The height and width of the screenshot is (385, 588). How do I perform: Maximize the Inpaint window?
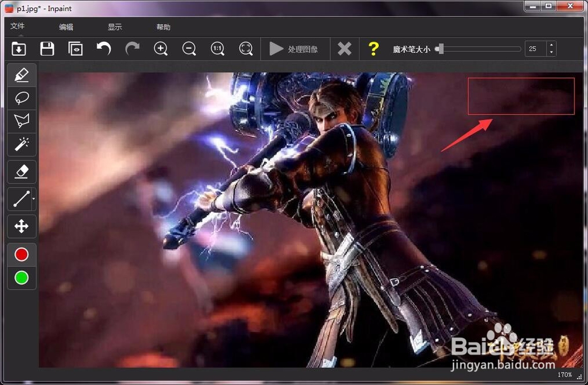[549, 6]
